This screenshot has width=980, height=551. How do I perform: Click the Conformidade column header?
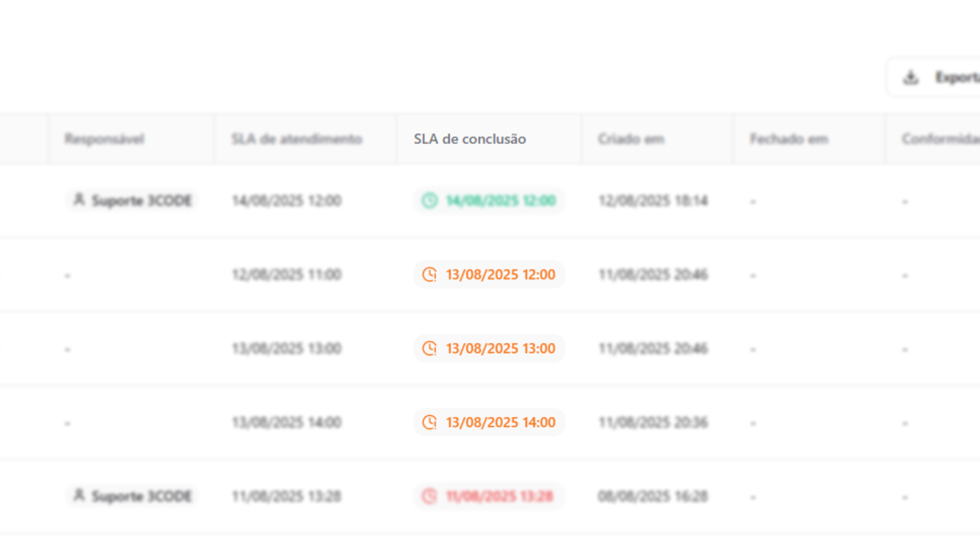939,139
